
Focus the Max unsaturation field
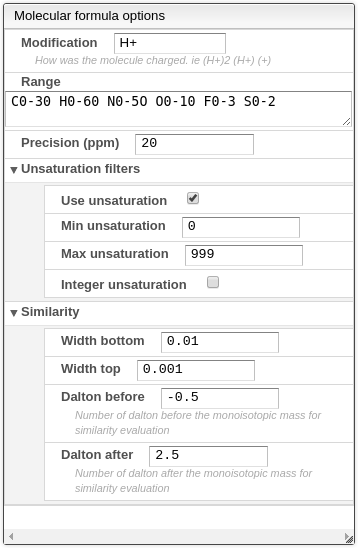coord(244,256)
